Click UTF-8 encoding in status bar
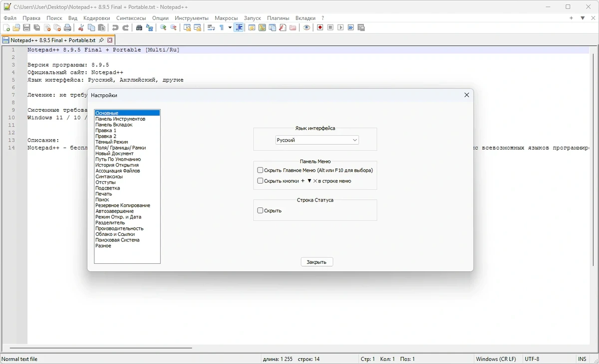Screen dimensions: 599x364 tap(532, 359)
